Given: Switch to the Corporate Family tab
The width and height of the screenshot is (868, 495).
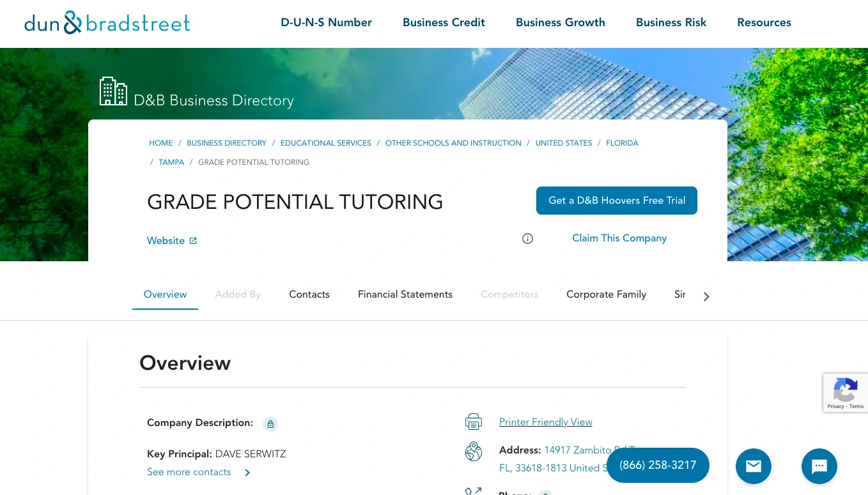Looking at the screenshot, I should 606,294.
